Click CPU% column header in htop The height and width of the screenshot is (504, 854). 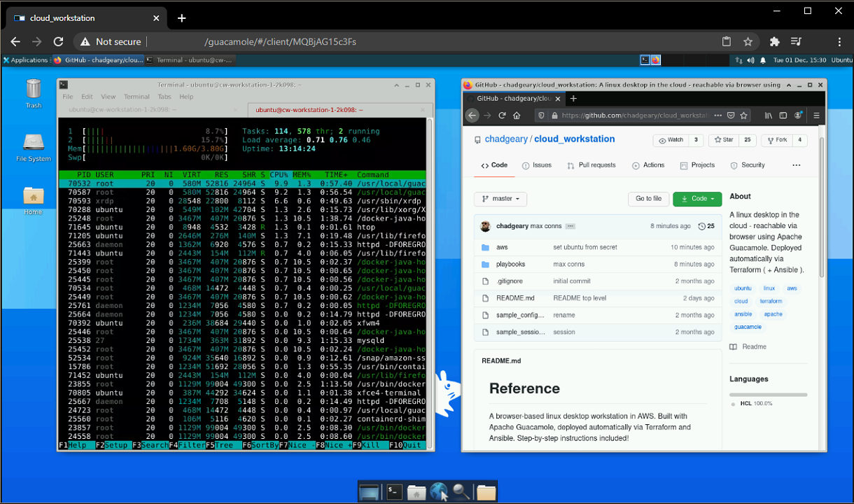pyautogui.click(x=279, y=174)
